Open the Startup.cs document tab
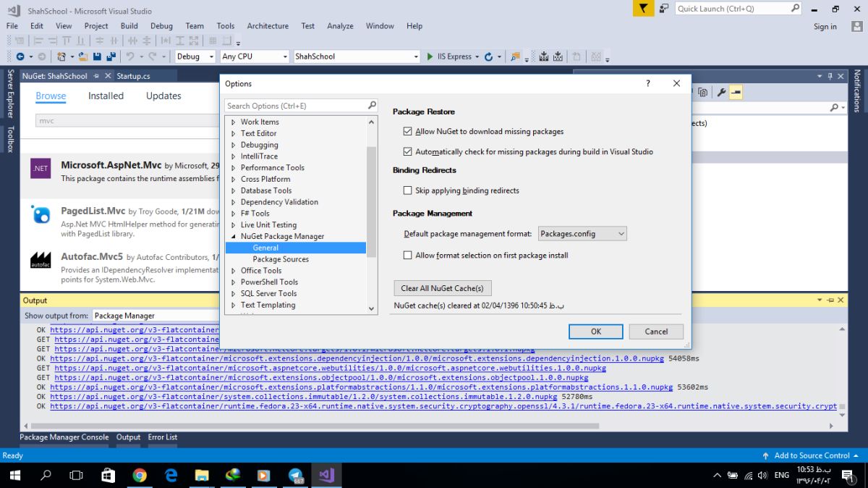This screenshot has width=868, height=488. pos(133,76)
